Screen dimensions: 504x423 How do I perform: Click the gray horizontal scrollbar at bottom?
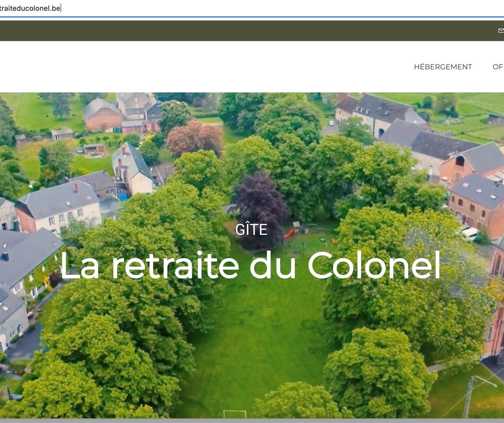pos(252,421)
